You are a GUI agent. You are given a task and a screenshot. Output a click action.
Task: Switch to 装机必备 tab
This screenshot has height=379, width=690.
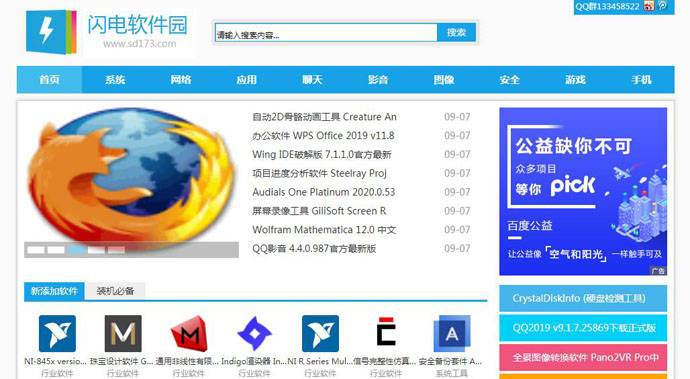[x=115, y=291]
